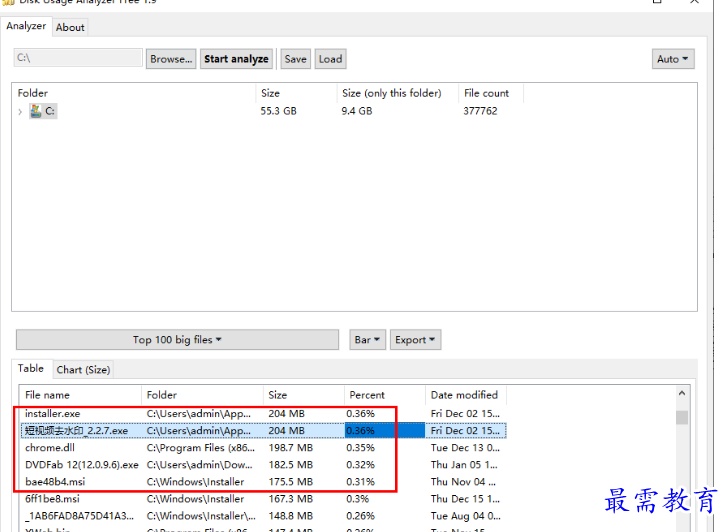Click the 0.31% percent cell

pos(360,482)
